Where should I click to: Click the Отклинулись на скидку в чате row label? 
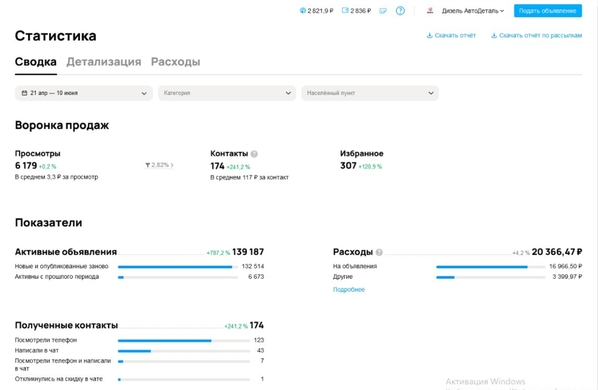(x=59, y=379)
